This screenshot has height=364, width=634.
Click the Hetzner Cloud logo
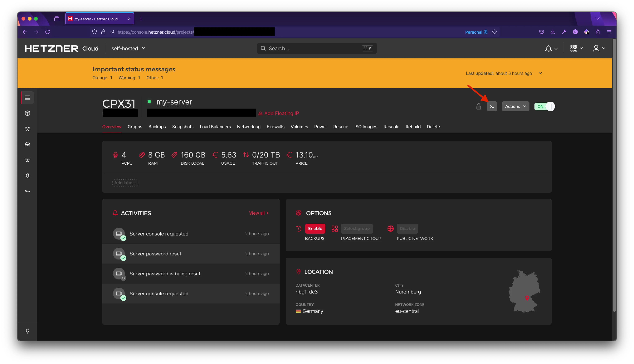[x=61, y=49]
